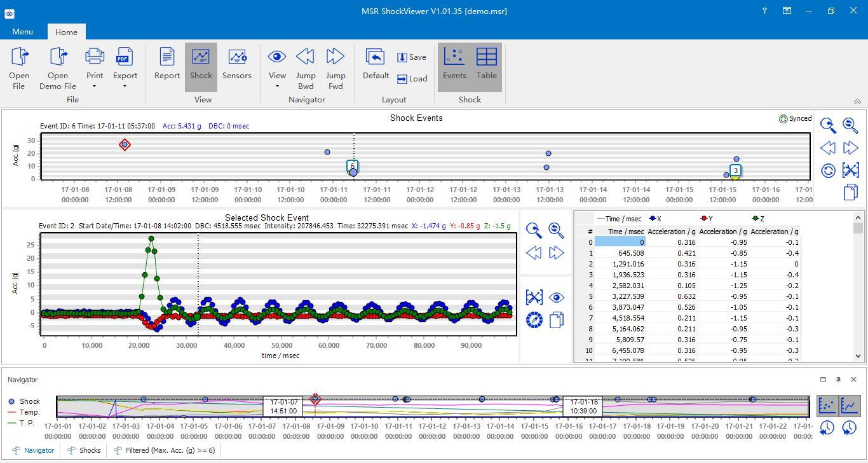Go forward in the Selected Shock Event chart
868x463 pixels.
pyautogui.click(x=556, y=252)
